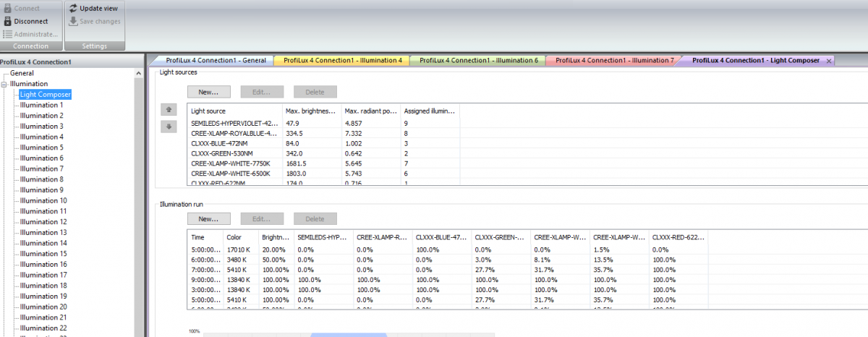Switch to Connection1 - Illumination 4 tab
The height and width of the screenshot is (337, 868).
click(x=342, y=61)
